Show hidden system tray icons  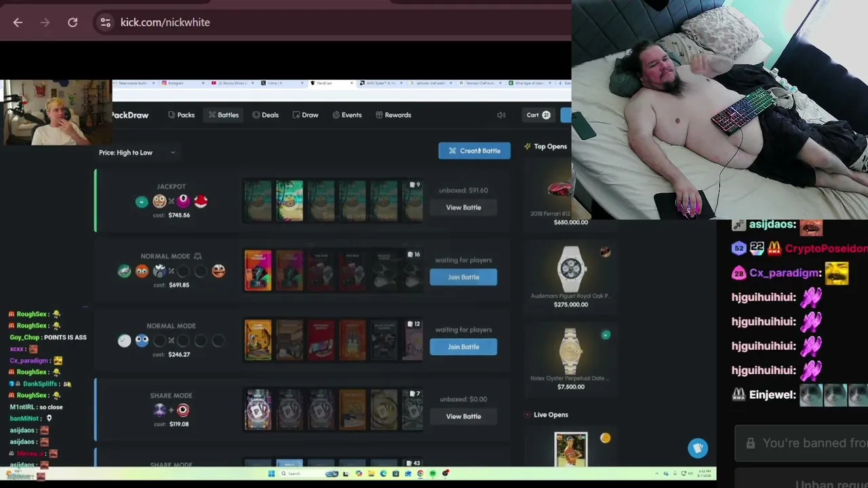coord(656,473)
